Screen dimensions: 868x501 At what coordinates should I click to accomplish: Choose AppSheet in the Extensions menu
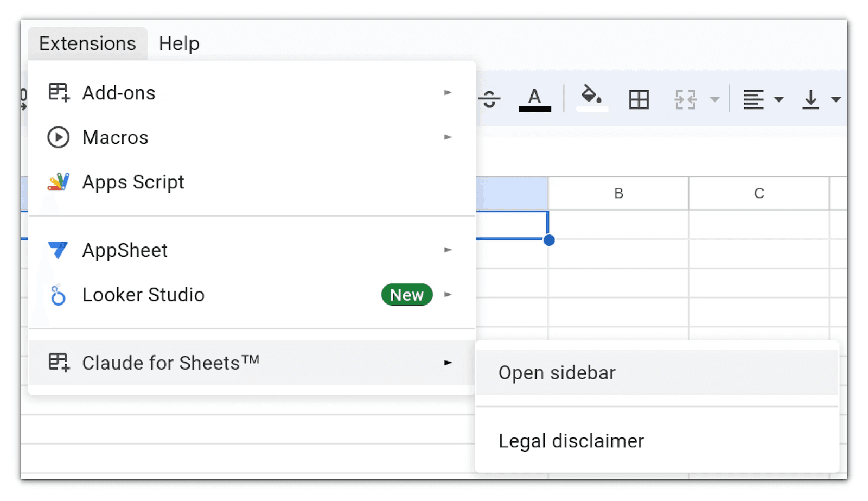coord(125,250)
